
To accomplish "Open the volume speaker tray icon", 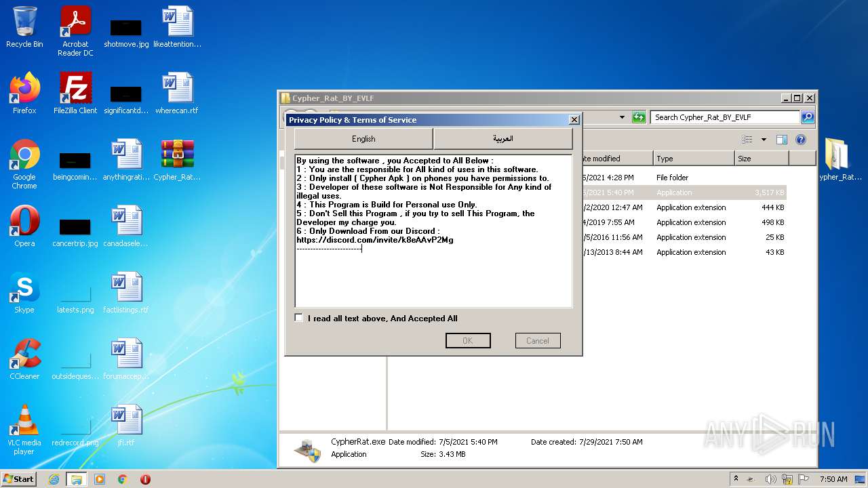I will click(x=771, y=479).
